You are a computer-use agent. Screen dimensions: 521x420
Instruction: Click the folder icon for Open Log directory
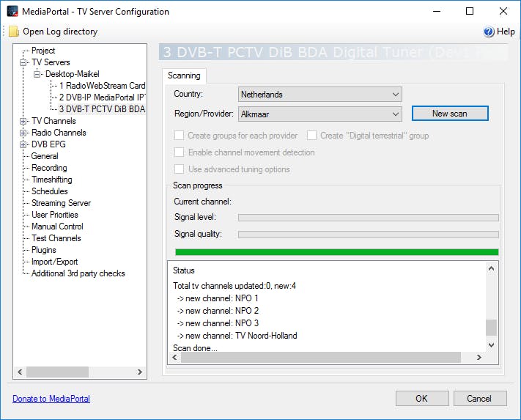pos(14,32)
